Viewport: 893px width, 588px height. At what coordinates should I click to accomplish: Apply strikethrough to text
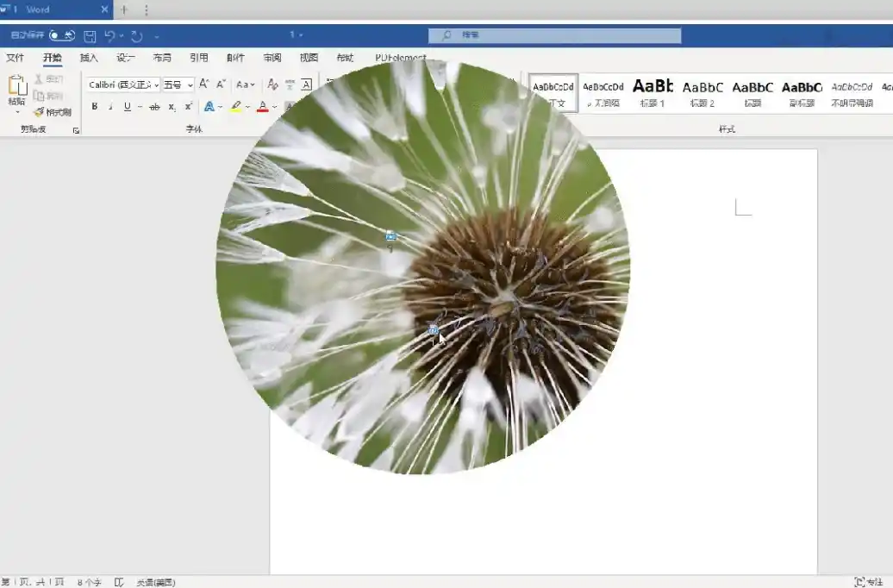[154, 107]
